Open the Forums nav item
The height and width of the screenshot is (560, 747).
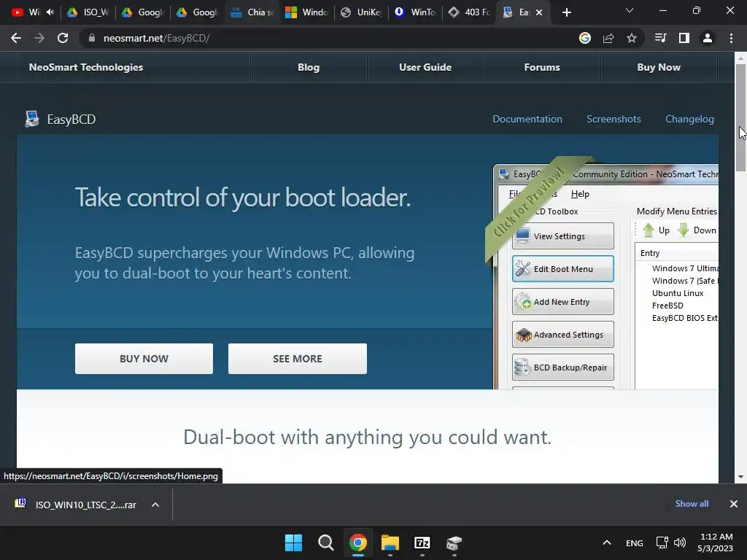coord(542,67)
